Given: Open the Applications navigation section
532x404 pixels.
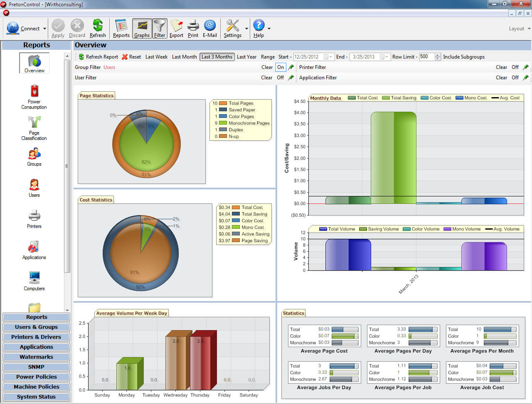Looking at the screenshot, I should tap(36, 347).
